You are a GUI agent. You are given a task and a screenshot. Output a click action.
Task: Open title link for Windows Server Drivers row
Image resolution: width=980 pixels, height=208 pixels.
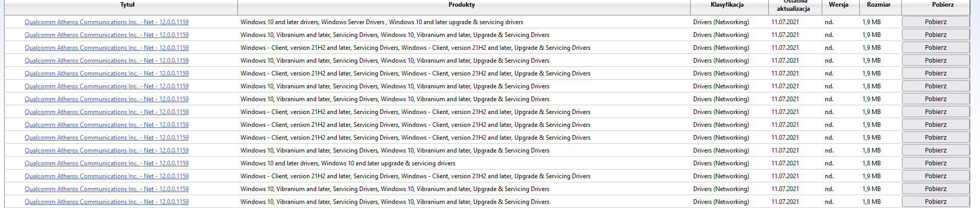tap(106, 22)
